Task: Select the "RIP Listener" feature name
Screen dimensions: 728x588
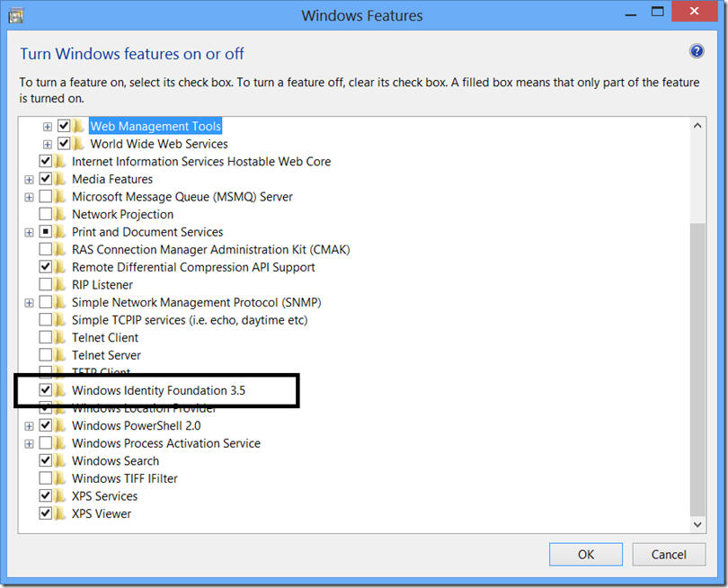Action: click(x=102, y=285)
